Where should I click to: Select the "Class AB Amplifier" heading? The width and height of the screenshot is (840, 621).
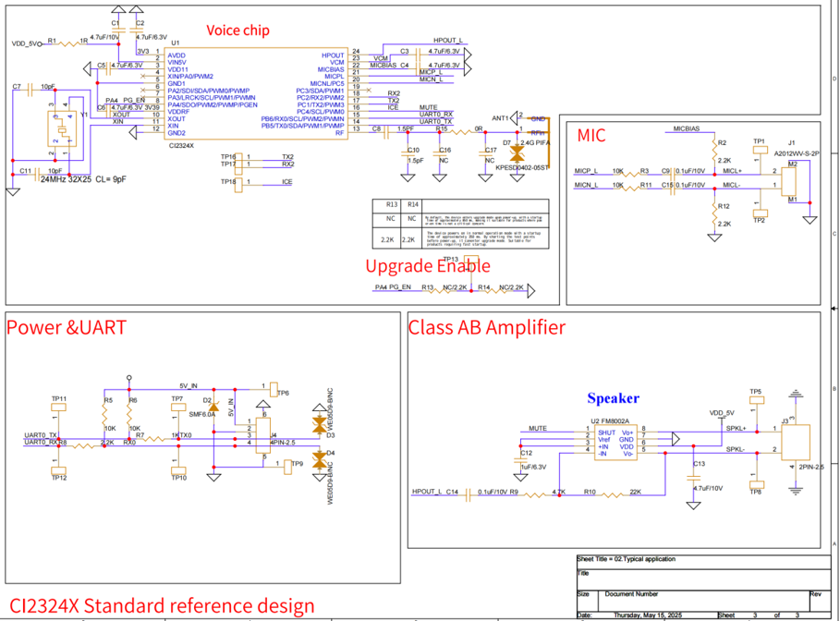click(486, 326)
